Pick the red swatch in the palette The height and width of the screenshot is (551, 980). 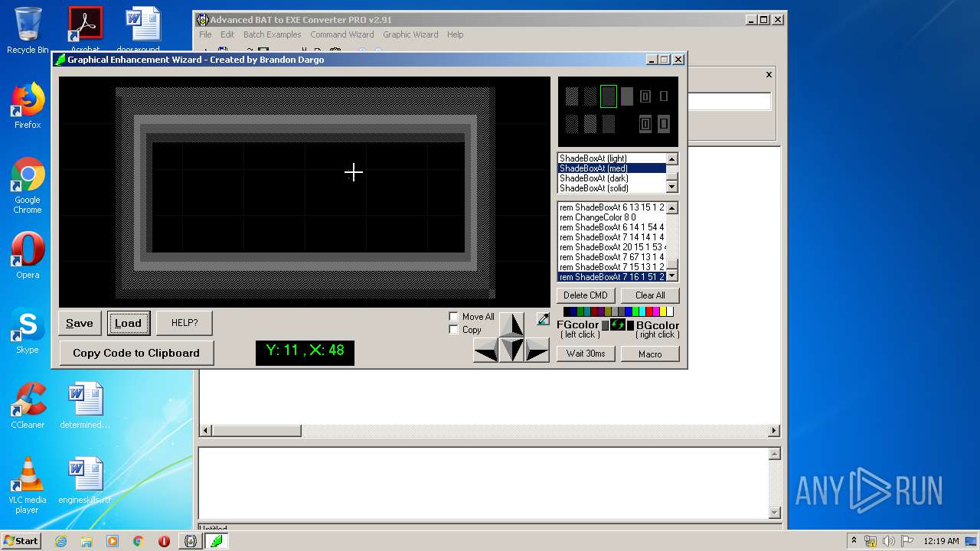[x=649, y=311]
